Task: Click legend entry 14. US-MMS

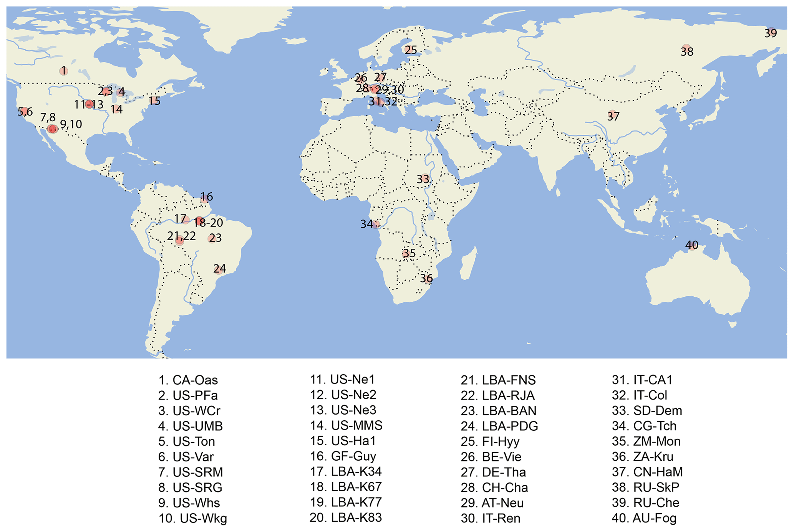Action: (346, 426)
